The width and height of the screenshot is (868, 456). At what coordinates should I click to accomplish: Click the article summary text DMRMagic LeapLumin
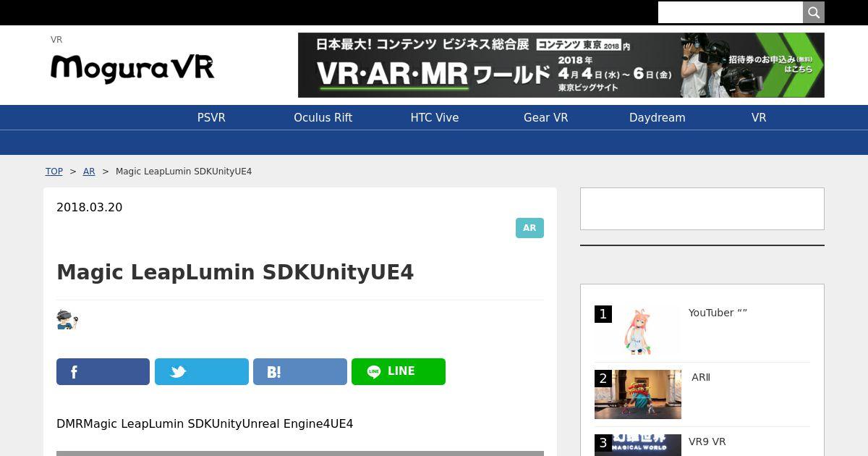[x=205, y=423]
